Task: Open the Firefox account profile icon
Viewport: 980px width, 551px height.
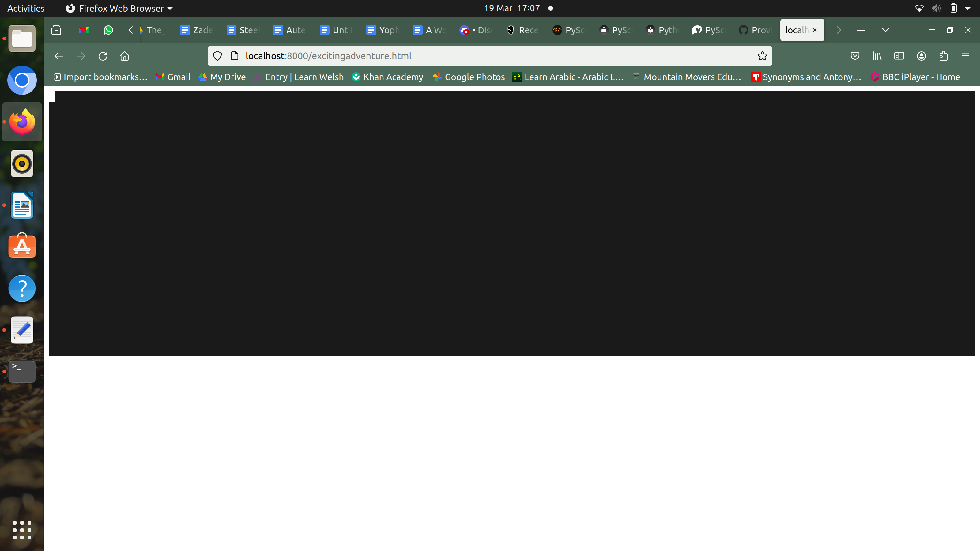Action: [x=921, y=56]
